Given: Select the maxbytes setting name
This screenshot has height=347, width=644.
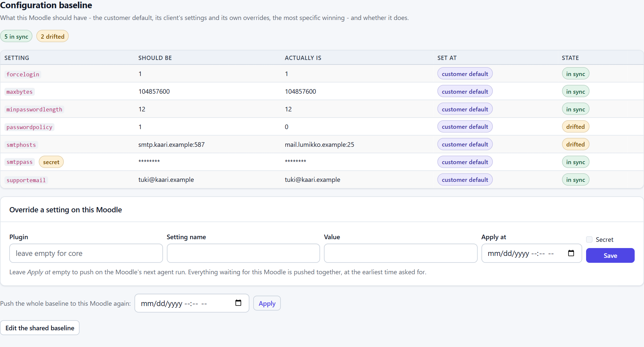Looking at the screenshot, I should point(20,92).
